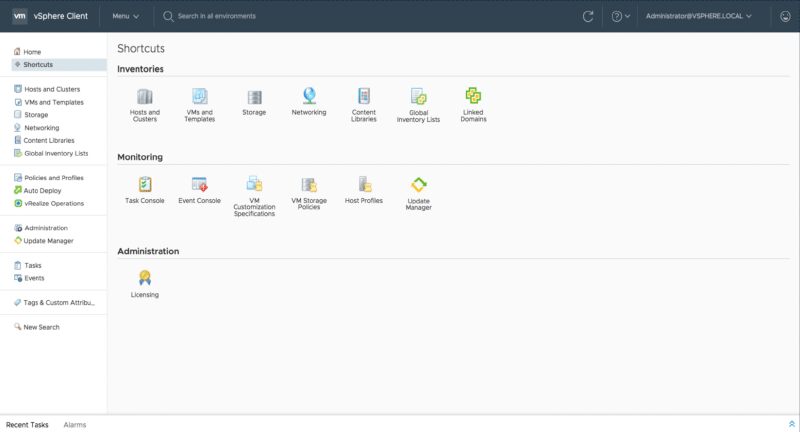Open VM Storage Policies icon
Screen dimensions: 800x432
[309, 185]
